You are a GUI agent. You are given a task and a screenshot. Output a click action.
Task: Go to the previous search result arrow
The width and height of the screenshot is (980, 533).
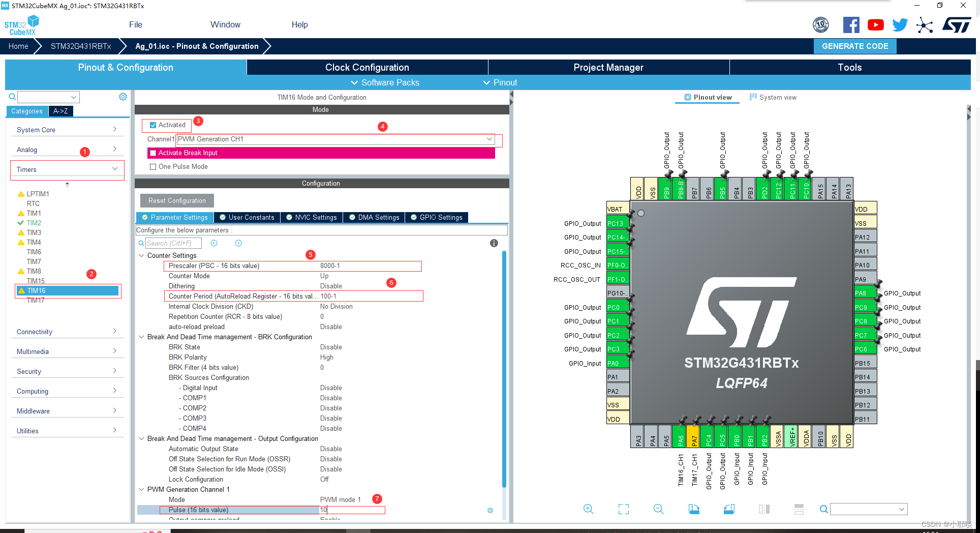click(x=214, y=243)
